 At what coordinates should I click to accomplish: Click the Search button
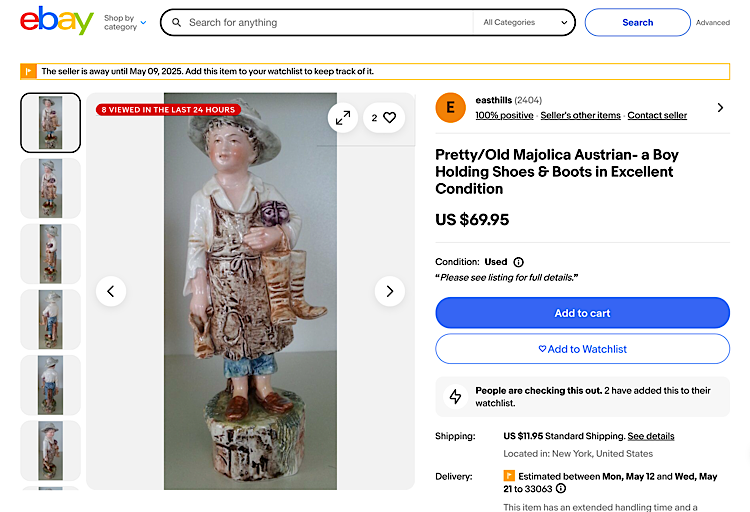click(x=637, y=22)
